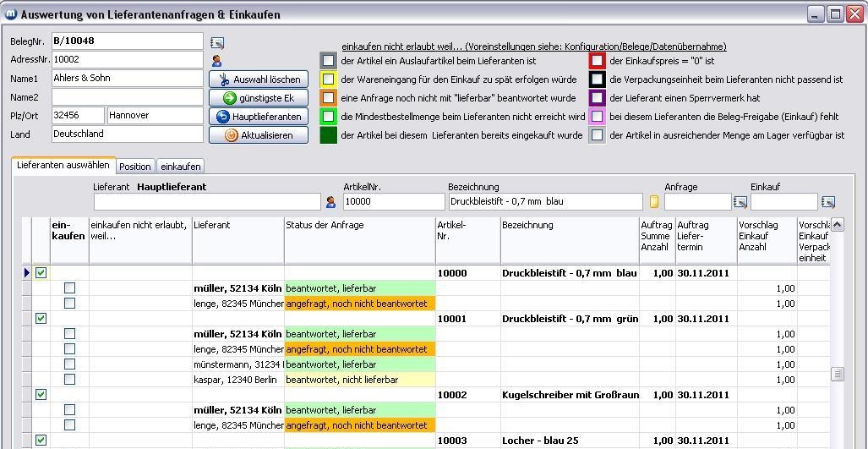Click the red Einkaufspreis legend color box
The width and height of the screenshot is (868, 449).
coord(598,61)
